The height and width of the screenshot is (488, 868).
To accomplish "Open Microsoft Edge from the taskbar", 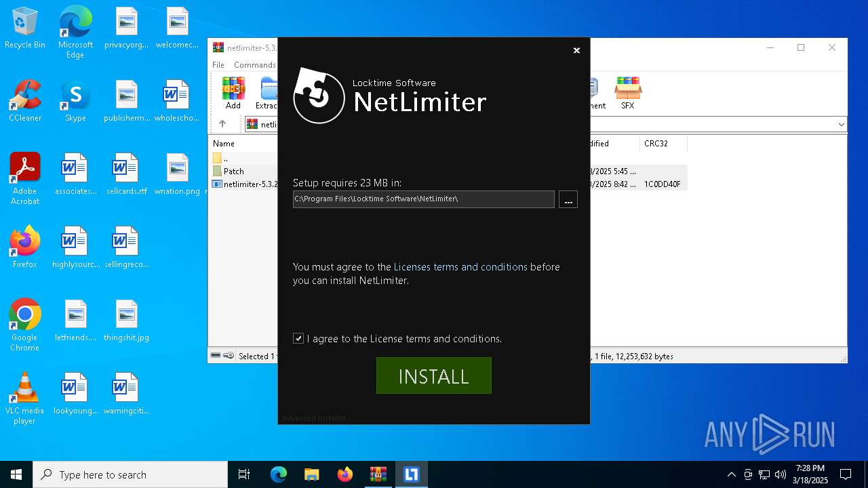I will [279, 474].
